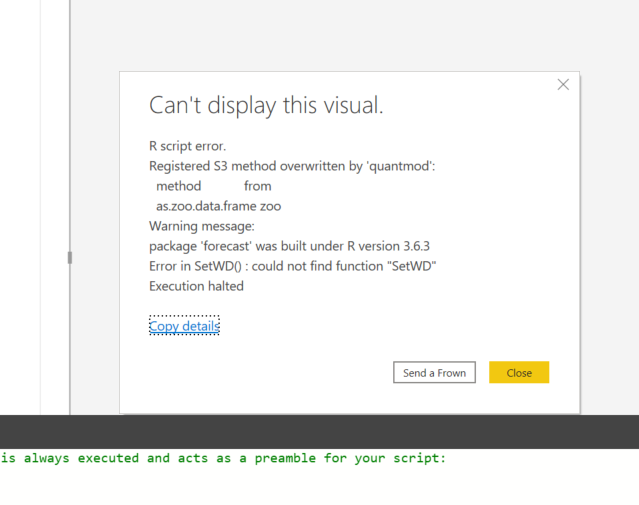Image resolution: width=639 pixels, height=505 pixels.
Task: Click the "as.zoo.data.frame zoo" line
Action: pos(218,206)
